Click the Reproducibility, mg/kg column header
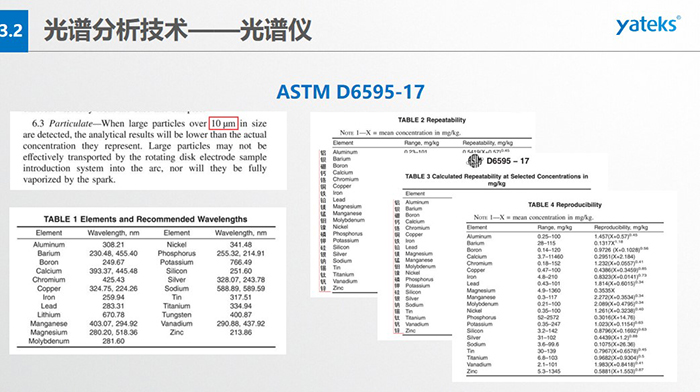The height and width of the screenshot is (392, 700). [621, 228]
